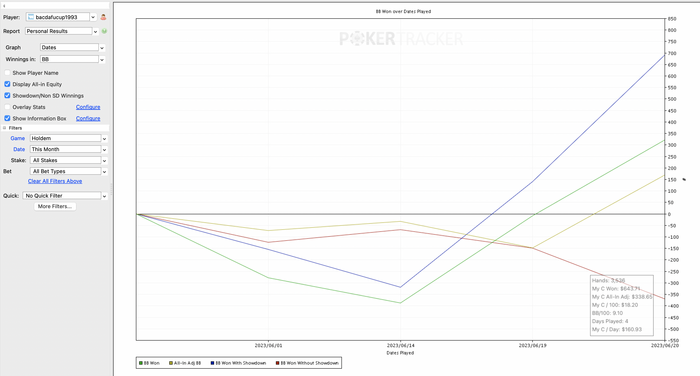This screenshot has height=376, width=700.
Task: Click the My C All-In Adj value line
Action: point(622,297)
